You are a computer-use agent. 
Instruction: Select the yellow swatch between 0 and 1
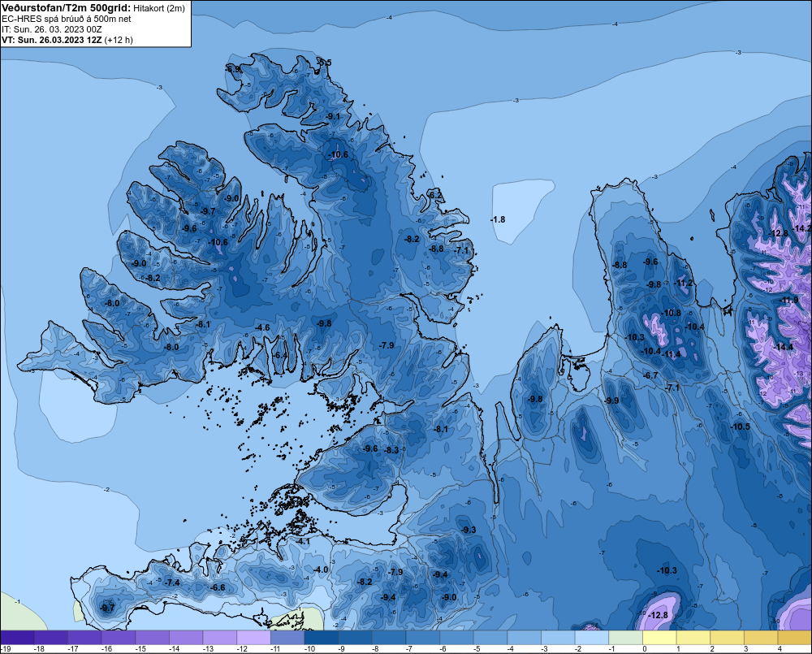click(x=659, y=638)
